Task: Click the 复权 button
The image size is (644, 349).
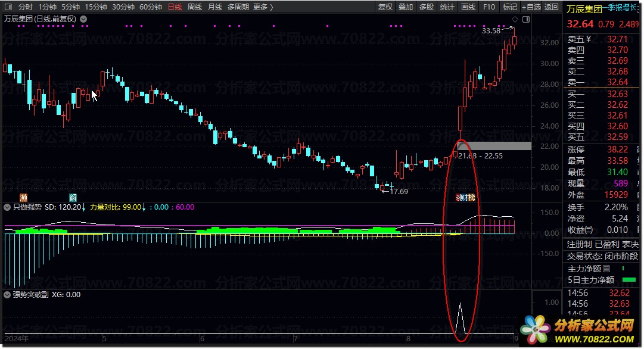Action: coord(385,7)
